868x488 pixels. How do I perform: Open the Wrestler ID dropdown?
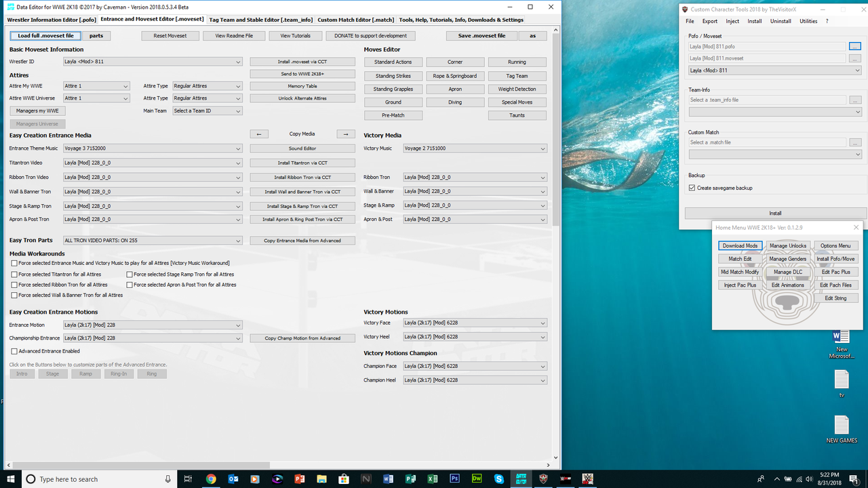tap(152, 62)
